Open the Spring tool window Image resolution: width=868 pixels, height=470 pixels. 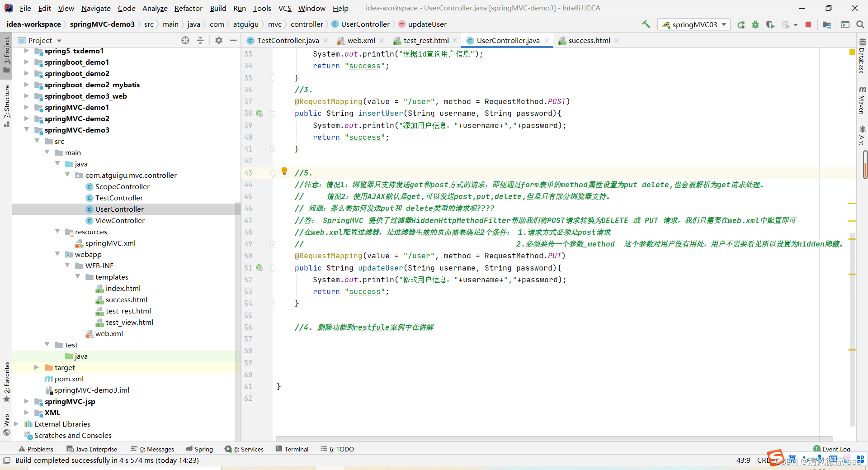[199, 449]
